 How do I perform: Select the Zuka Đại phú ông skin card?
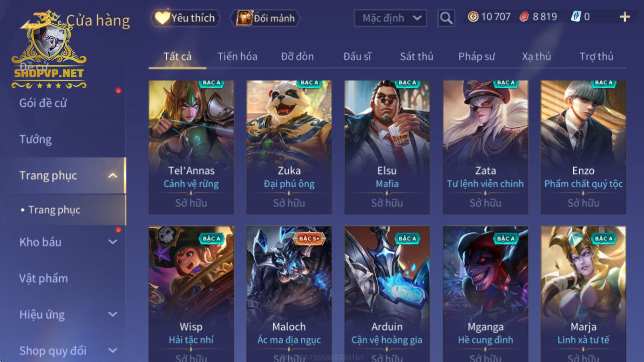[x=289, y=147]
